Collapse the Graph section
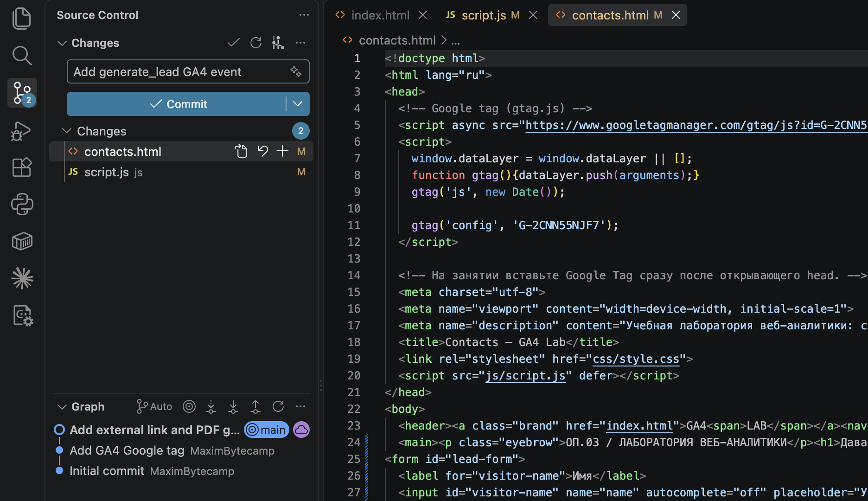 pos(62,407)
